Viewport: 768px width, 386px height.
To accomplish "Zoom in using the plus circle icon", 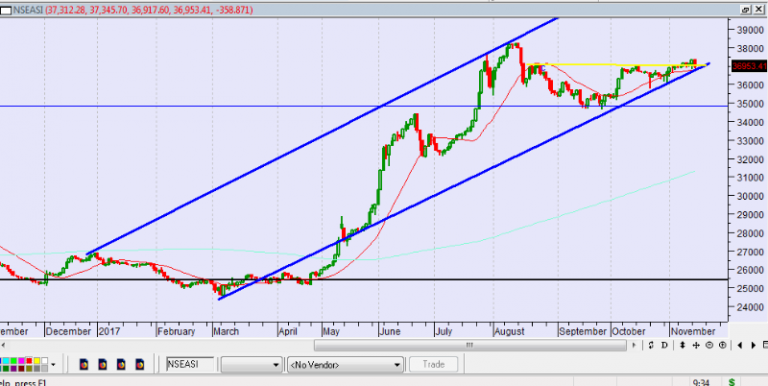I will click(x=722, y=345).
